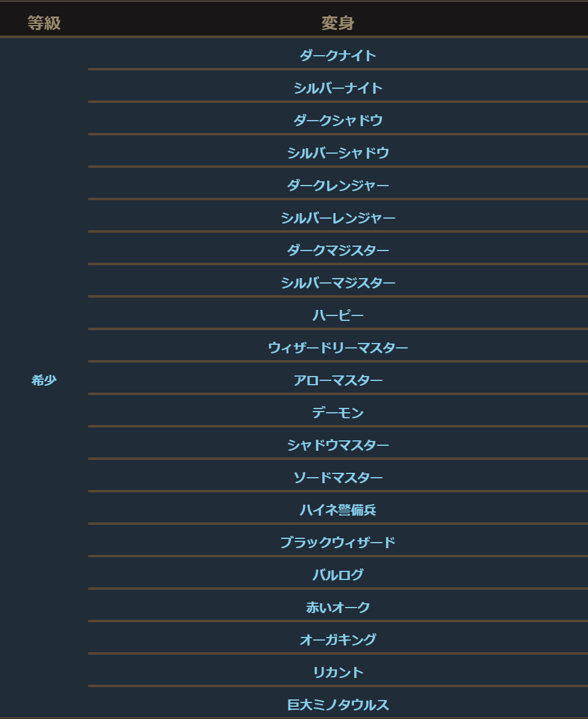
Task: Click the ハーピー transformation
Action: click(x=337, y=315)
